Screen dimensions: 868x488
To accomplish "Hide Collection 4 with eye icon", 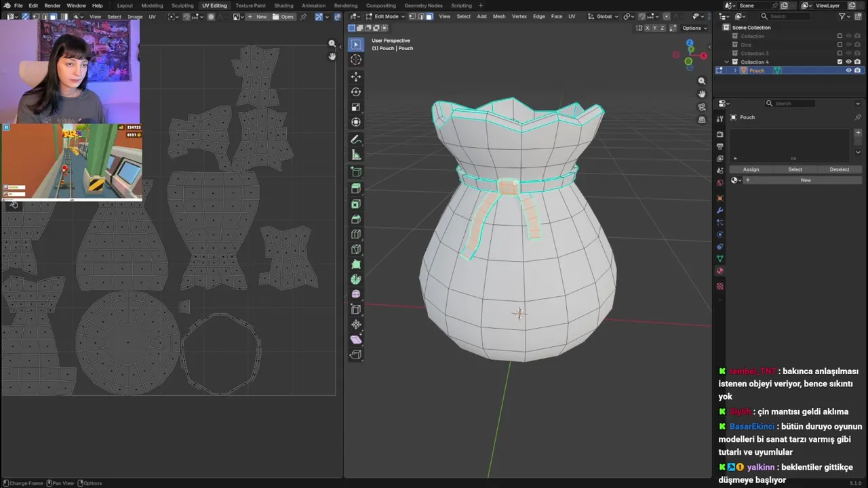I will [848, 62].
